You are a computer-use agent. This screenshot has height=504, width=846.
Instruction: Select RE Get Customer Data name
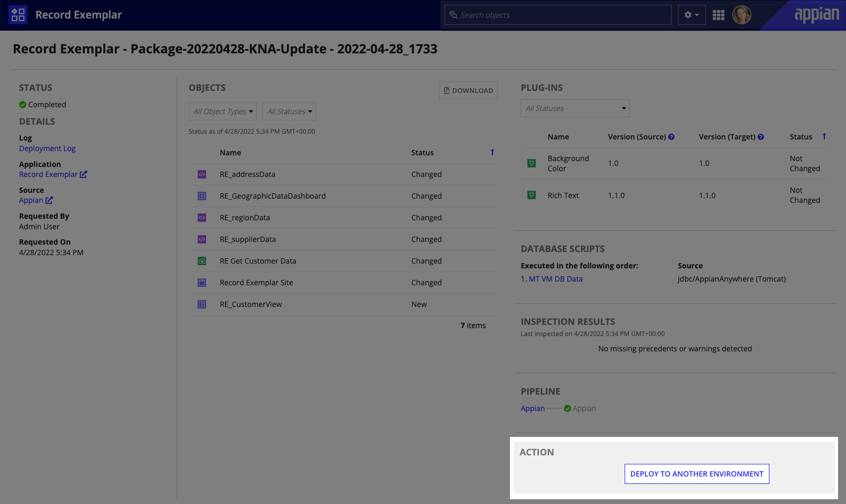click(258, 261)
